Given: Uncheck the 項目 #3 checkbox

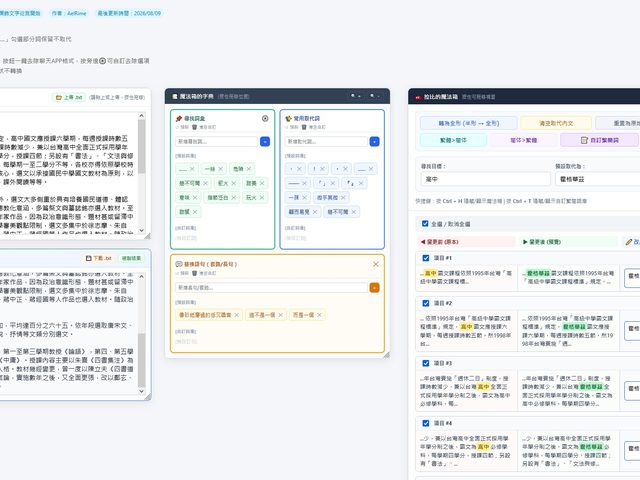Looking at the screenshot, I should point(426,363).
